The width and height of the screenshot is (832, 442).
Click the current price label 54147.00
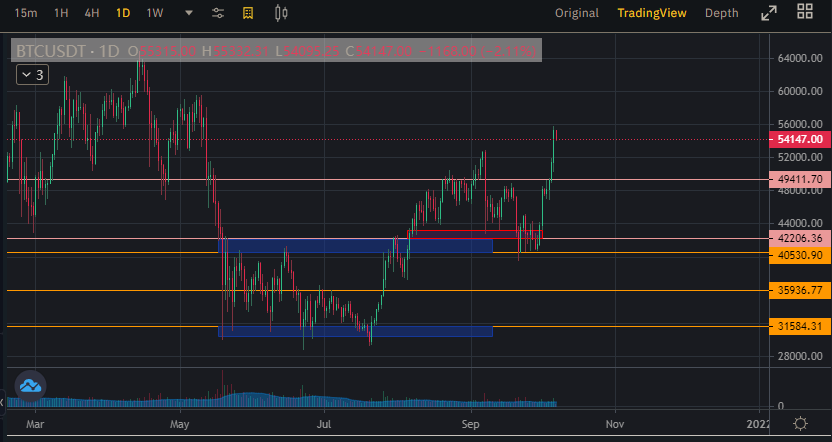pyautogui.click(x=800, y=140)
